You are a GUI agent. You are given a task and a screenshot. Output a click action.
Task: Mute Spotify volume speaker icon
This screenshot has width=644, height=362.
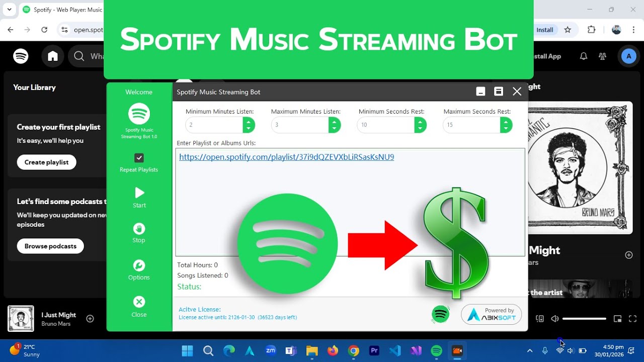[555, 318]
